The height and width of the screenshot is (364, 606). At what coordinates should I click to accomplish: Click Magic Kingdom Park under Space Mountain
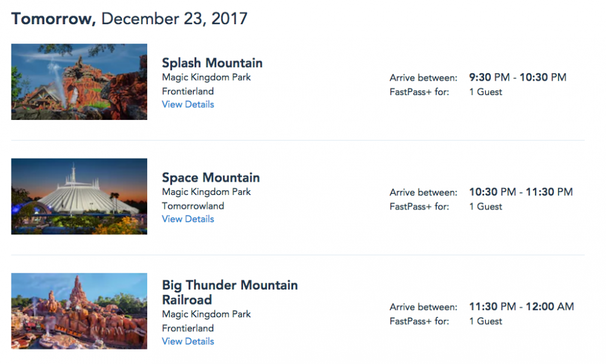coord(206,192)
